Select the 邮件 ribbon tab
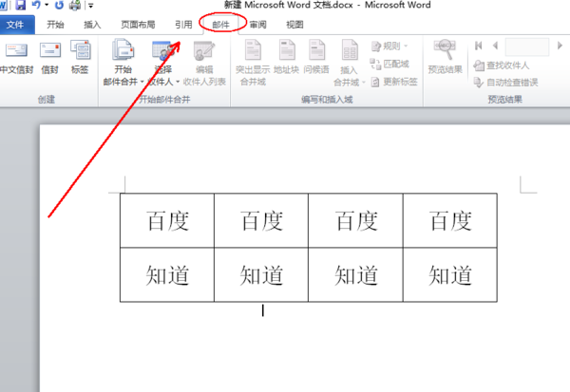This screenshot has height=392, width=570. coord(221,25)
